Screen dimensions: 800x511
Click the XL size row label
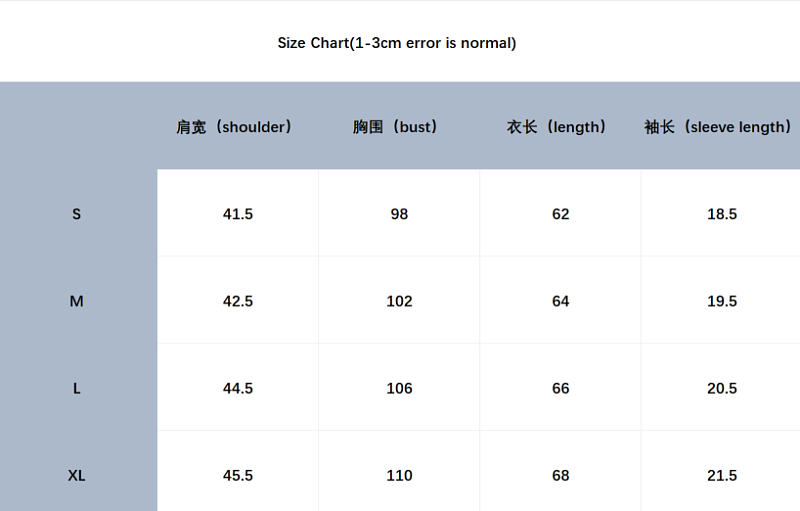point(77,476)
